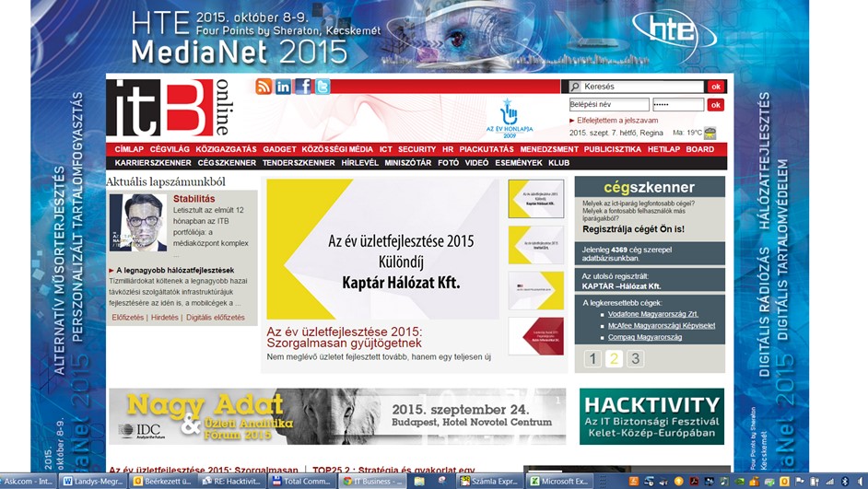Open the Compaq Magyarország link
The width and height of the screenshot is (868, 489).
coord(645,337)
